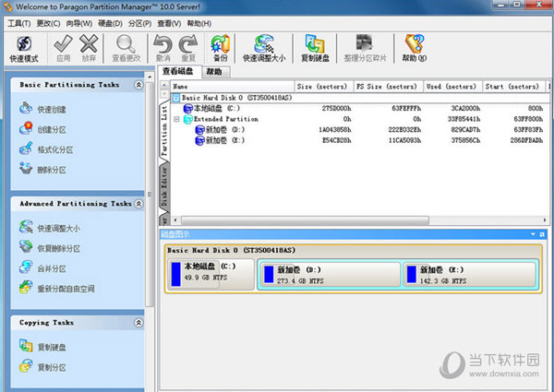Open 磁盘图示 panel dropdown arrow
Image resolution: width=554 pixels, height=392 pixels.
pos(533,234)
